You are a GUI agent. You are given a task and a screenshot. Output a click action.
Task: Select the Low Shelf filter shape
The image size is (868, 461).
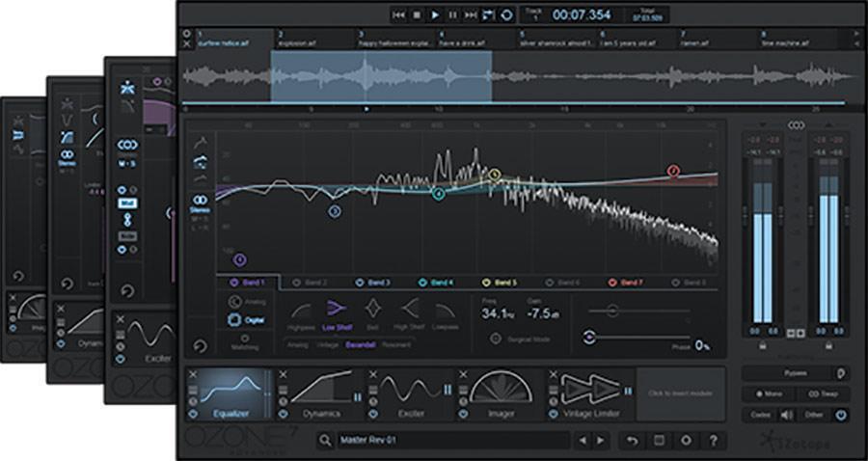click(x=336, y=315)
